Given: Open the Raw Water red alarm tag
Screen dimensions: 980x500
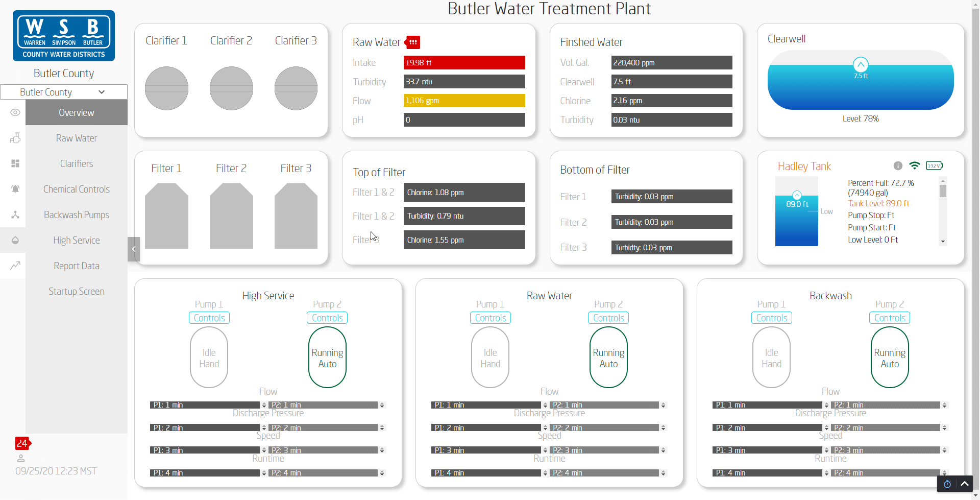Looking at the screenshot, I should 412,42.
